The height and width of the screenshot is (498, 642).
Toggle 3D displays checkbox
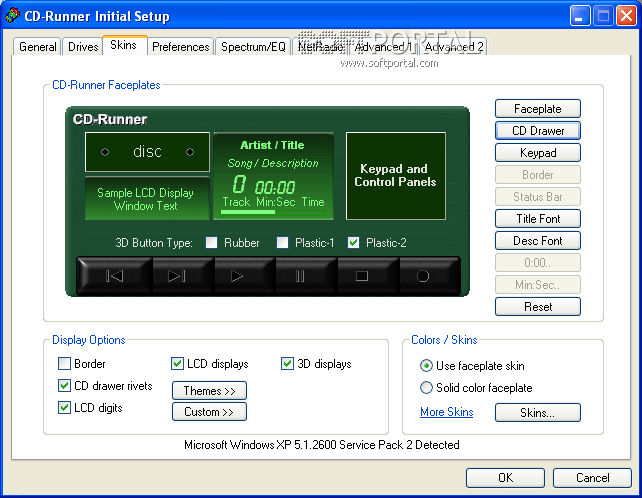pos(287,363)
